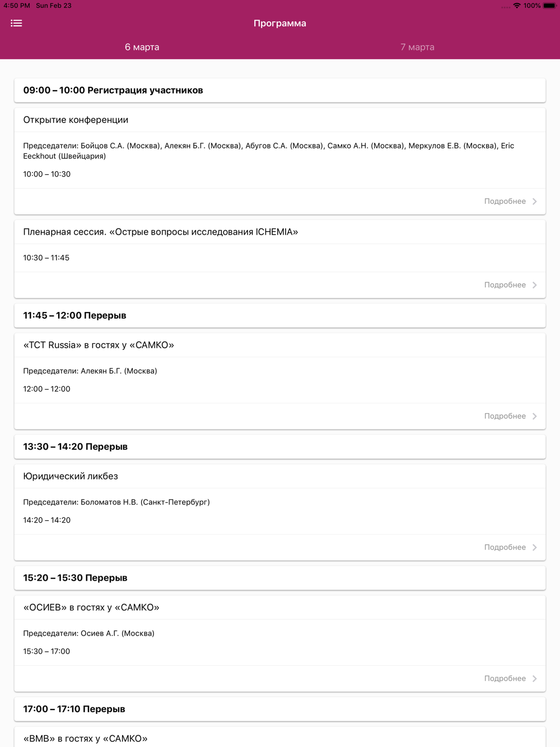Tap chevron arrow in ОСИЕВ card
This screenshot has width=560, height=747.
pyautogui.click(x=535, y=678)
